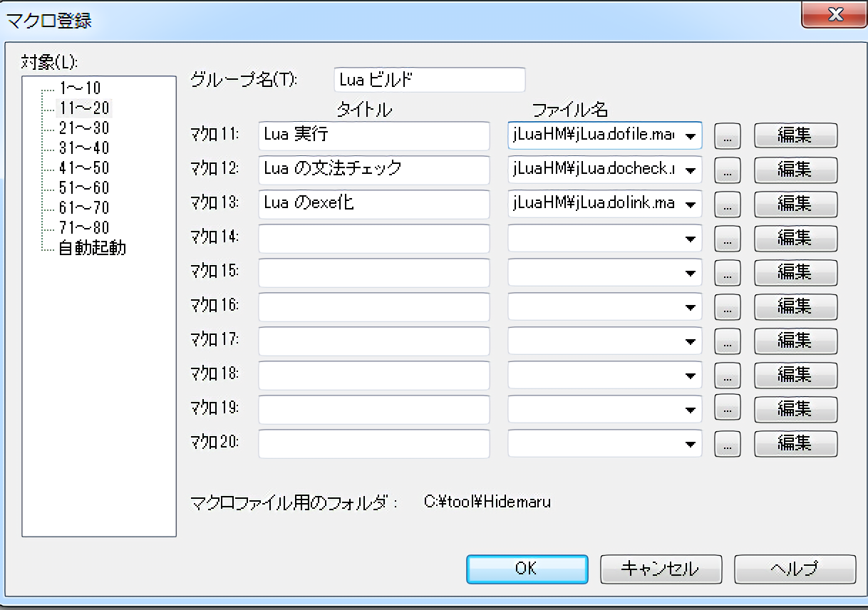Select the 71~80 macro range
Image resolution: width=868 pixels, height=610 pixels.
coord(84,229)
